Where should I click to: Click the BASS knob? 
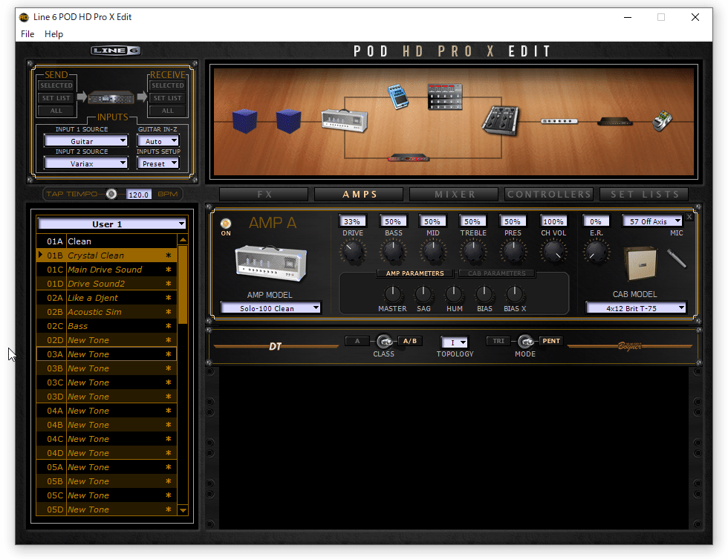pyautogui.click(x=393, y=252)
